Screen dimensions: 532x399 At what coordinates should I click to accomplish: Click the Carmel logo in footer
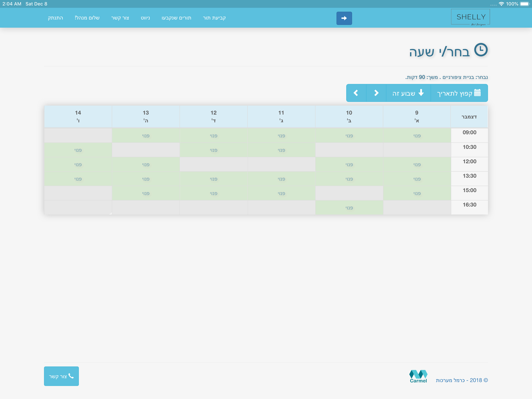[418, 376]
